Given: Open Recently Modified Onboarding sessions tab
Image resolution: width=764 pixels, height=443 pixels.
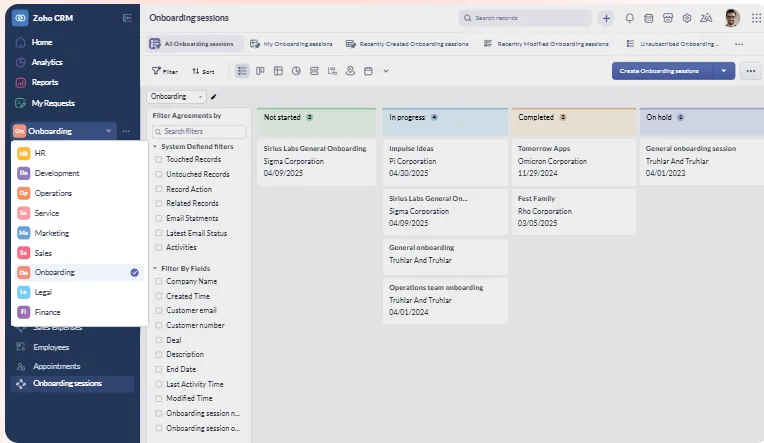Looking at the screenshot, I should click(x=546, y=44).
